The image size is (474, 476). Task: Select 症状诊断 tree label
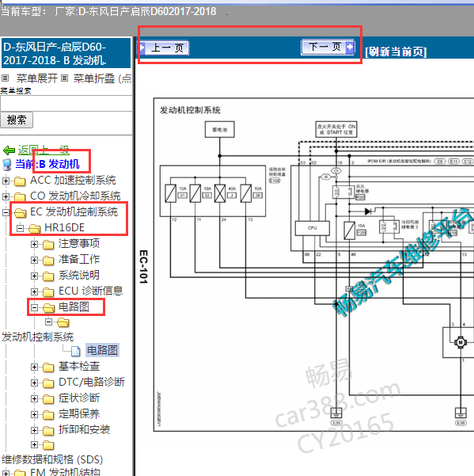click(79, 398)
